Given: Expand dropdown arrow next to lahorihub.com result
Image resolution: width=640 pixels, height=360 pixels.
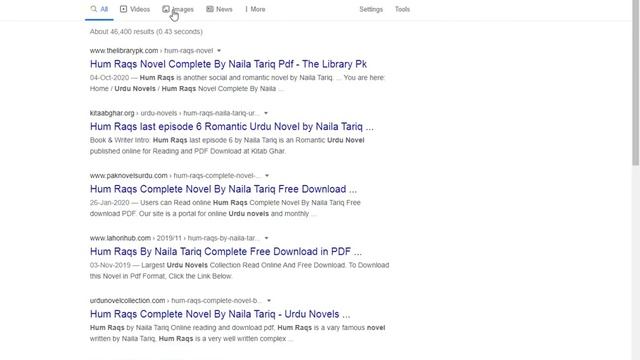Looking at the screenshot, I should pos(267,238).
